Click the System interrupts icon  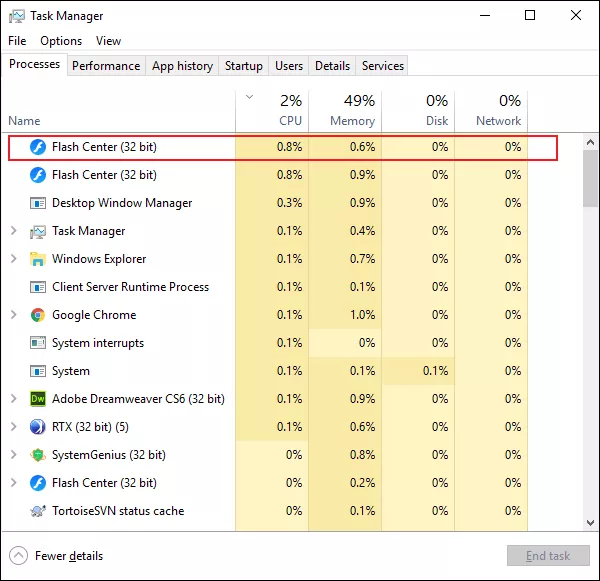[x=38, y=343]
